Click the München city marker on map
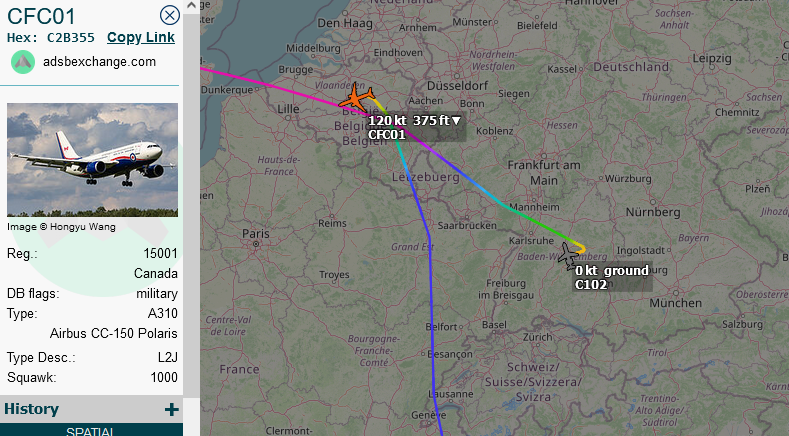The image size is (789, 436). 676,293
